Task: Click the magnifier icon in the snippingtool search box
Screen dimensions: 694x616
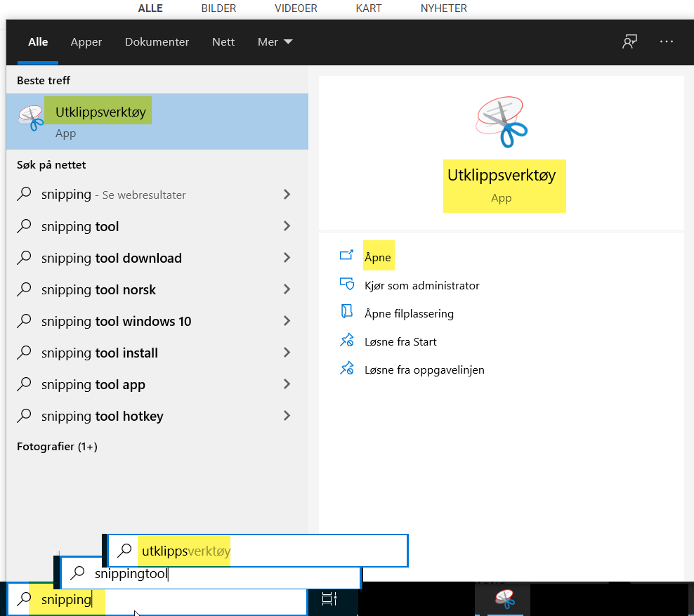Action: (77, 572)
